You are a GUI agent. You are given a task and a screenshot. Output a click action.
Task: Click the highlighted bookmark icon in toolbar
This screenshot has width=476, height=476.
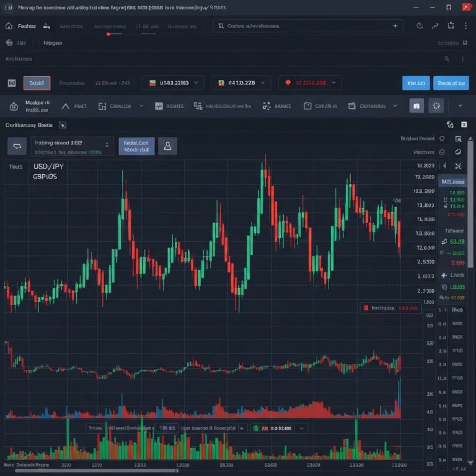[x=416, y=106]
